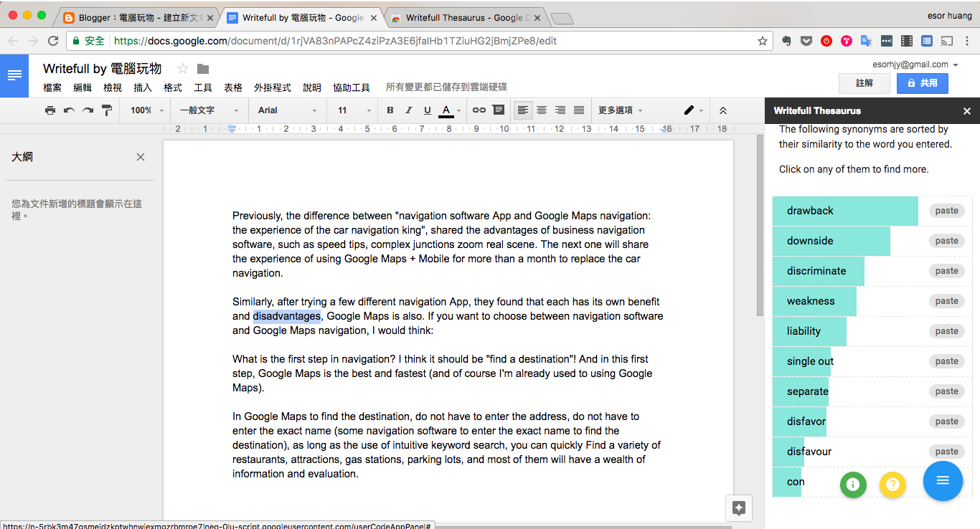The height and width of the screenshot is (529, 980).
Task: Open the zoom 100% dropdown
Action: 147,110
